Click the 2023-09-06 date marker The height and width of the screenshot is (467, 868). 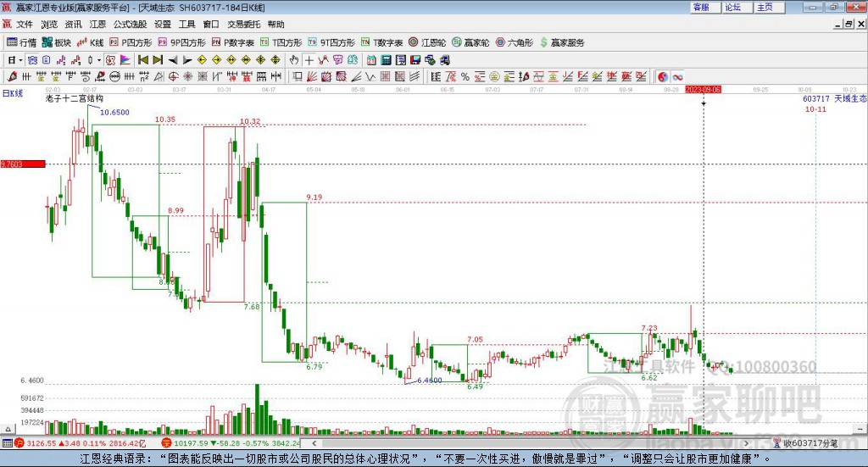(x=703, y=90)
